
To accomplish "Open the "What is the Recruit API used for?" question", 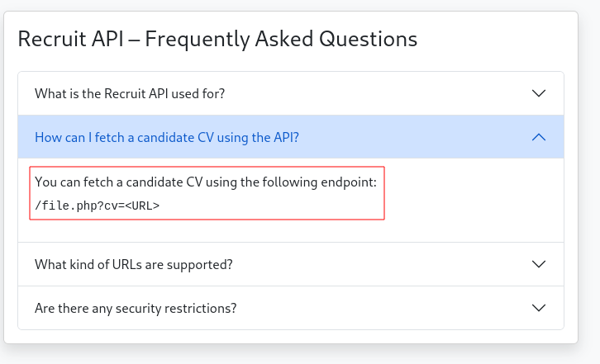I will pyautogui.click(x=291, y=93).
